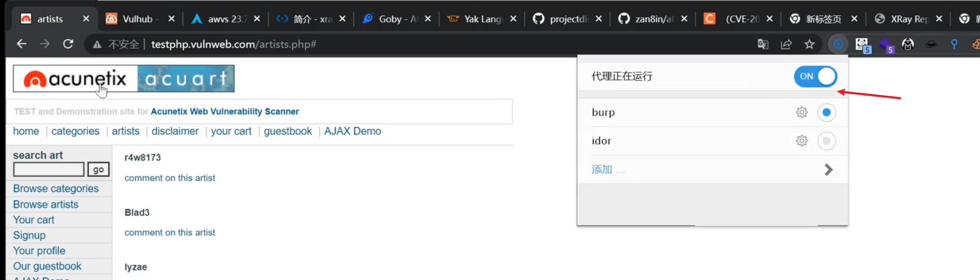Open settings gear for burp proxy
This screenshot has width=980, height=280.
coord(802,112)
